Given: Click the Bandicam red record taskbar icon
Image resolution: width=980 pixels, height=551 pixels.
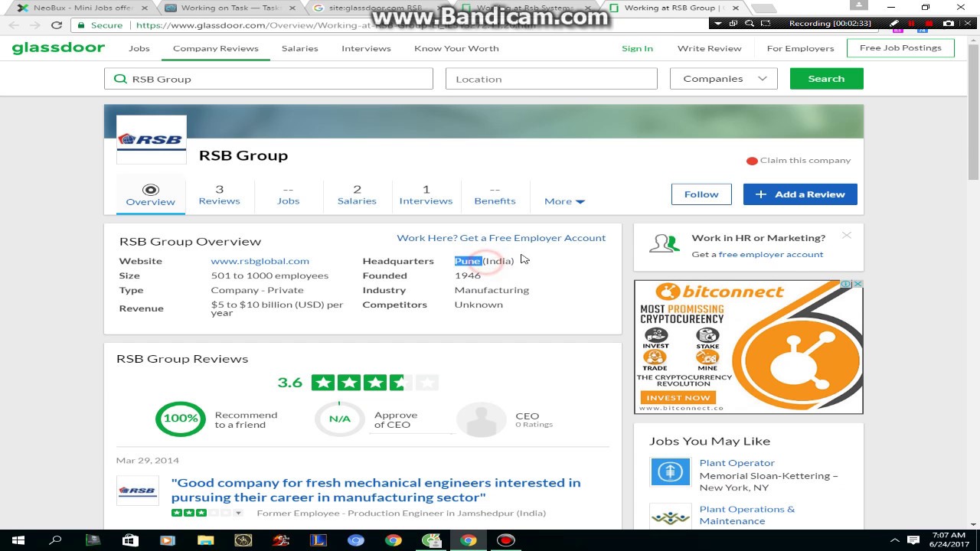Looking at the screenshot, I should (x=506, y=540).
